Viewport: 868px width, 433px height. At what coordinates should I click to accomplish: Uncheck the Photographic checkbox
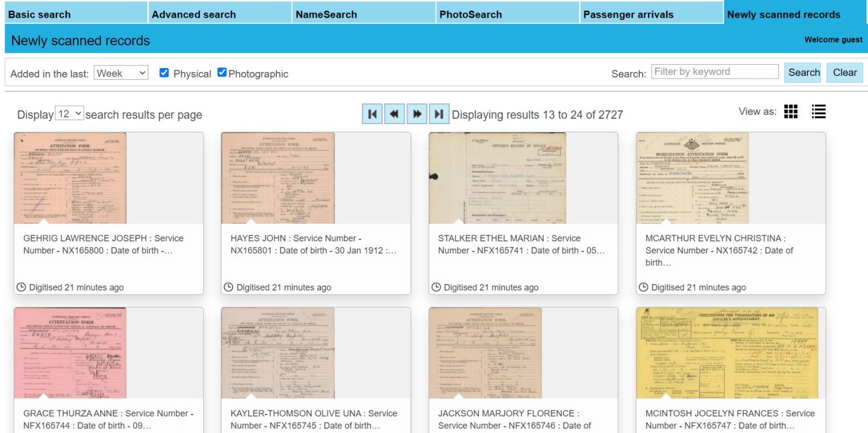tap(222, 73)
